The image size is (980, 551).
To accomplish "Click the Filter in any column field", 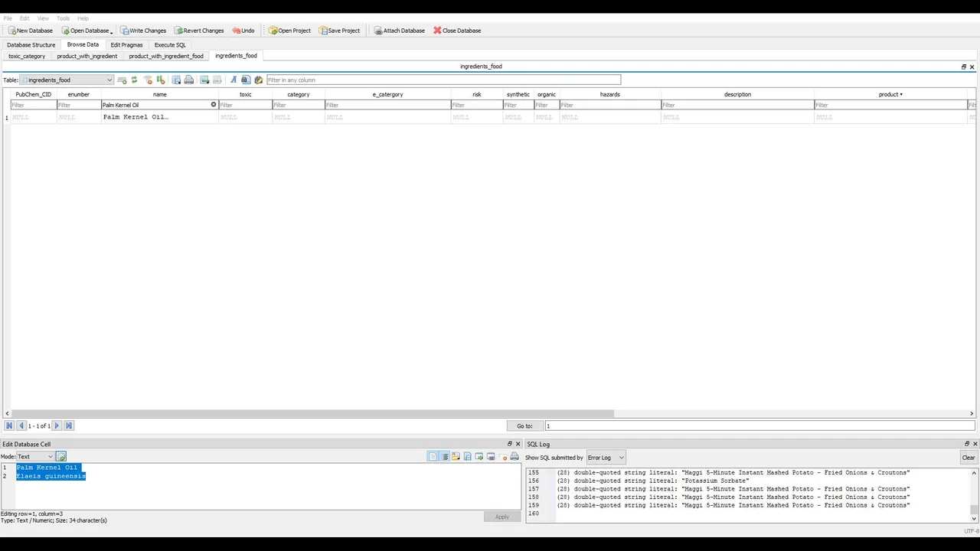I will pos(443,80).
